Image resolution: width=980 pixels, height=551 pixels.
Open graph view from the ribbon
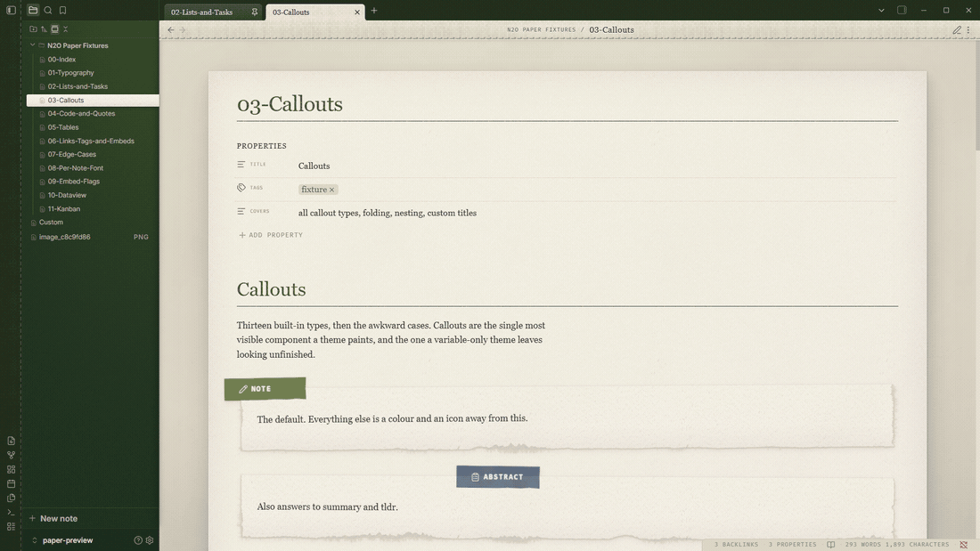(11, 455)
